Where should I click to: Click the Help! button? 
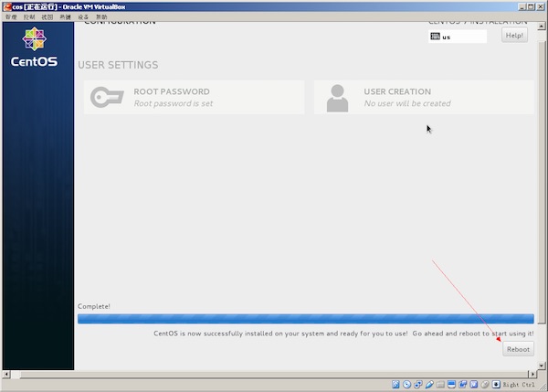514,36
